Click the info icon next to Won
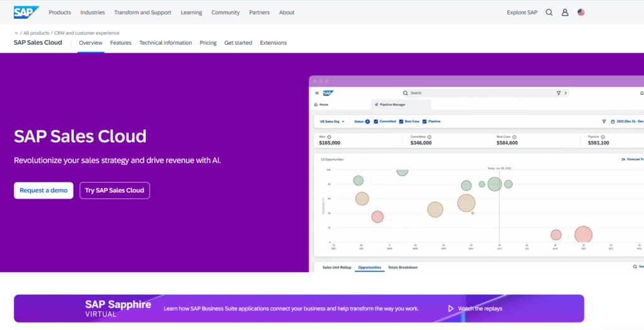 pos(330,137)
